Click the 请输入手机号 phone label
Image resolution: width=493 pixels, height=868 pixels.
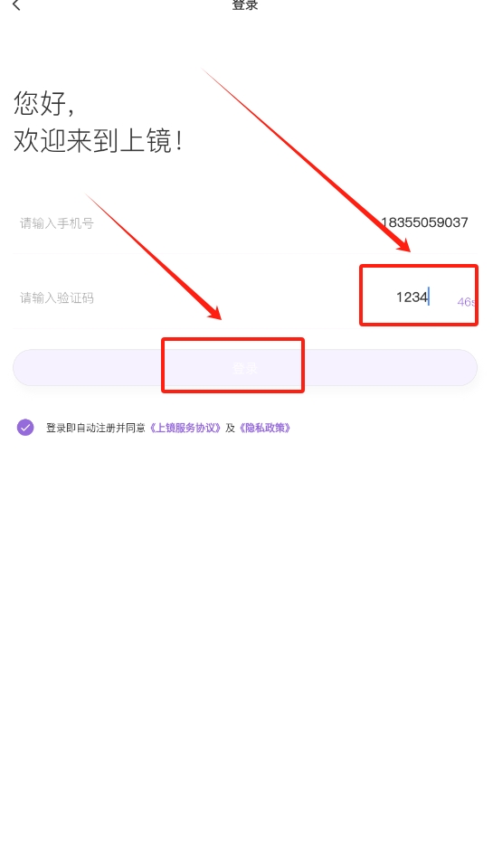[x=56, y=223]
